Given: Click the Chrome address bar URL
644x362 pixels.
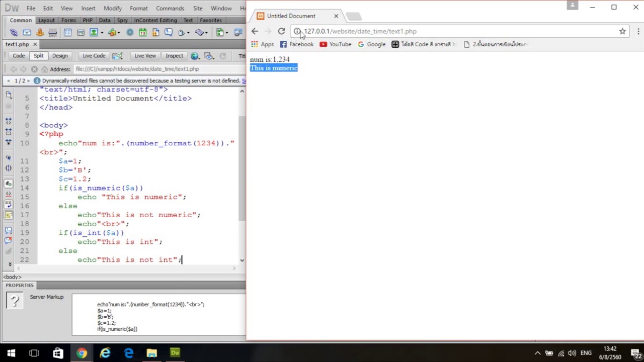Looking at the screenshot, I should point(360,31).
